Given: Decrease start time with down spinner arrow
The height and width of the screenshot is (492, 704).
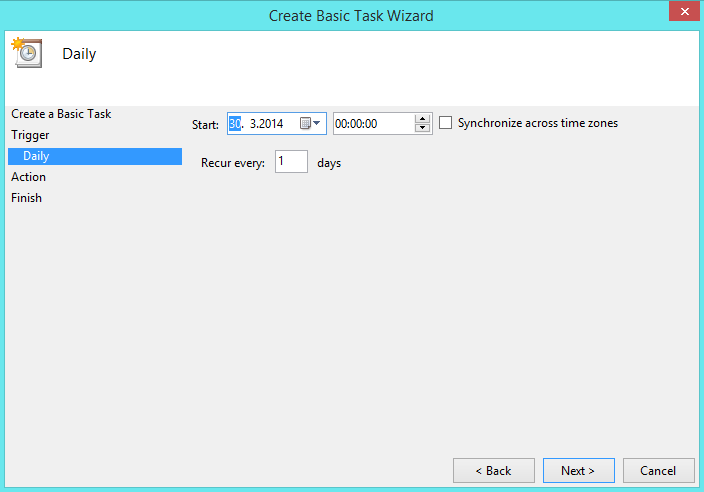Looking at the screenshot, I should [422, 128].
